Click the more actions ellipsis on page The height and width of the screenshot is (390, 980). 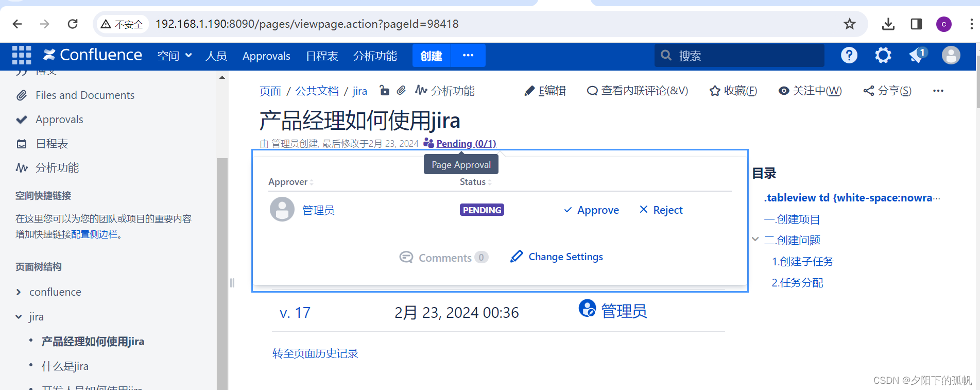938,91
